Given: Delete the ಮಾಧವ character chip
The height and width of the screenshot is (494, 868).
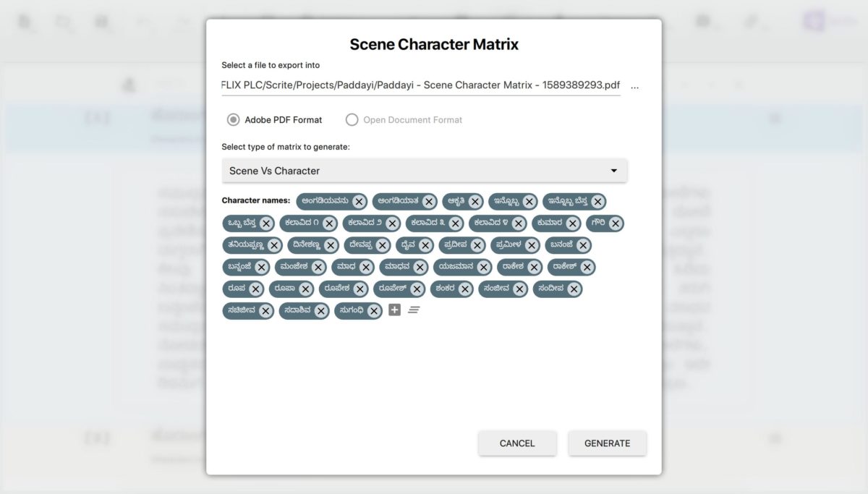Looking at the screenshot, I should point(419,266).
